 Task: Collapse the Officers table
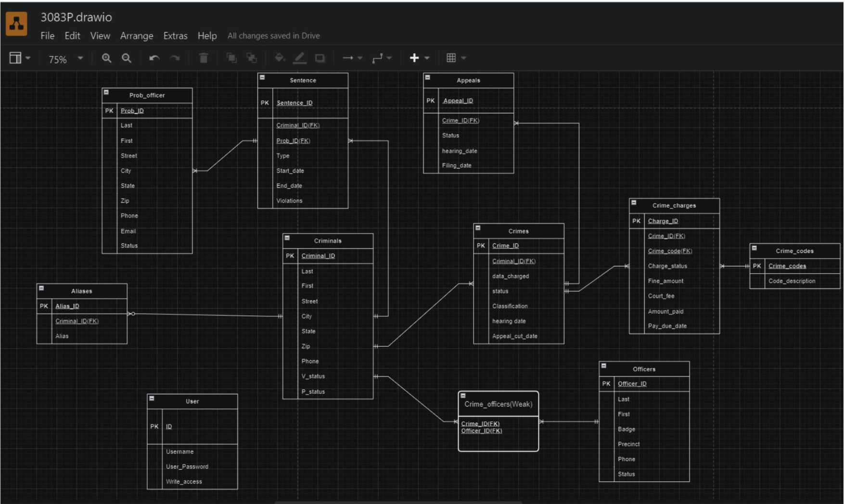coord(604,366)
